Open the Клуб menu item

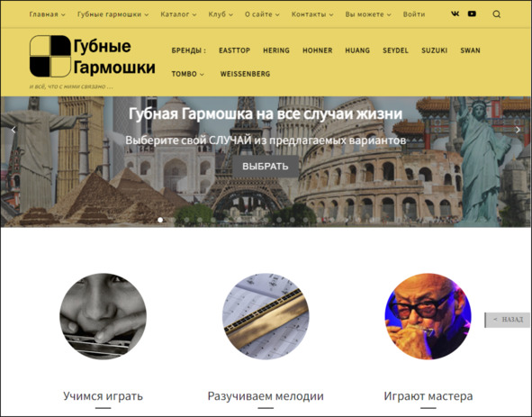[x=221, y=14]
